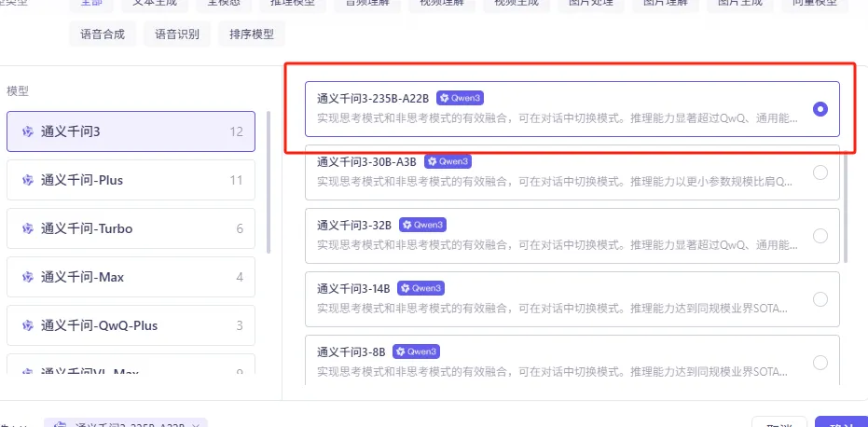Click the count 12 next to 通义千问3
The width and height of the screenshot is (868, 427).
click(x=237, y=131)
